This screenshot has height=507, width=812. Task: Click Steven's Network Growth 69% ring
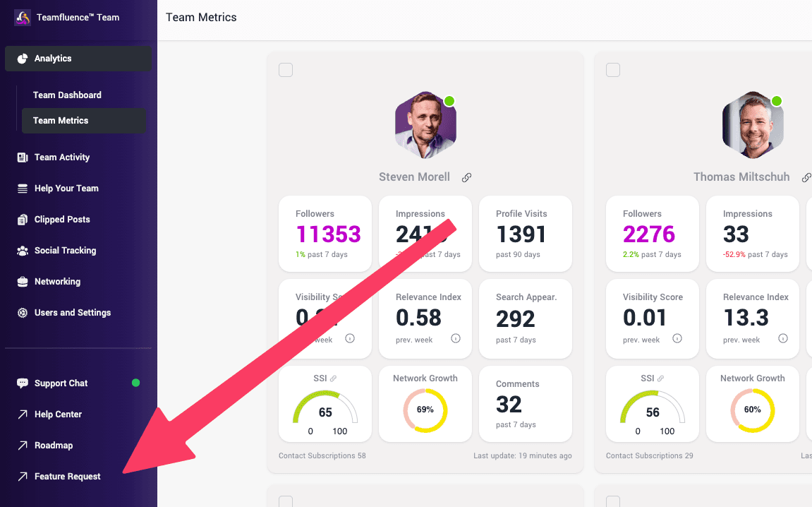coord(425,410)
